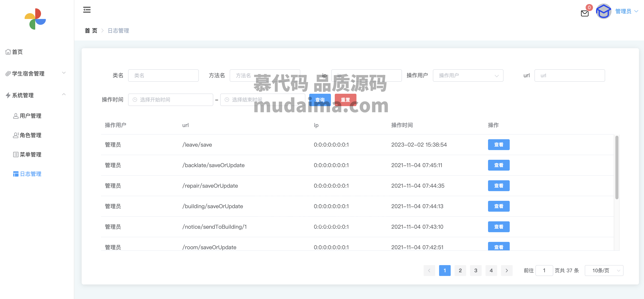The height and width of the screenshot is (299, 644).
Task: Click the /notice/sendToBuilding/1 url cell
Action: [214, 227]
